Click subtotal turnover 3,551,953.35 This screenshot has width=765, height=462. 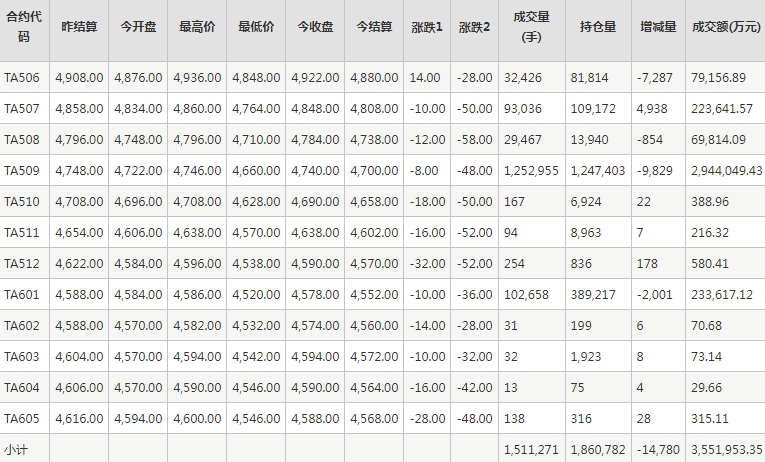[726, 450]
